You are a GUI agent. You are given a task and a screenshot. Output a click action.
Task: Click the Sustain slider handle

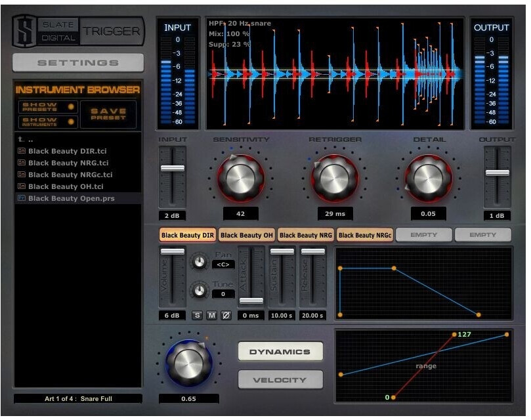282,251
